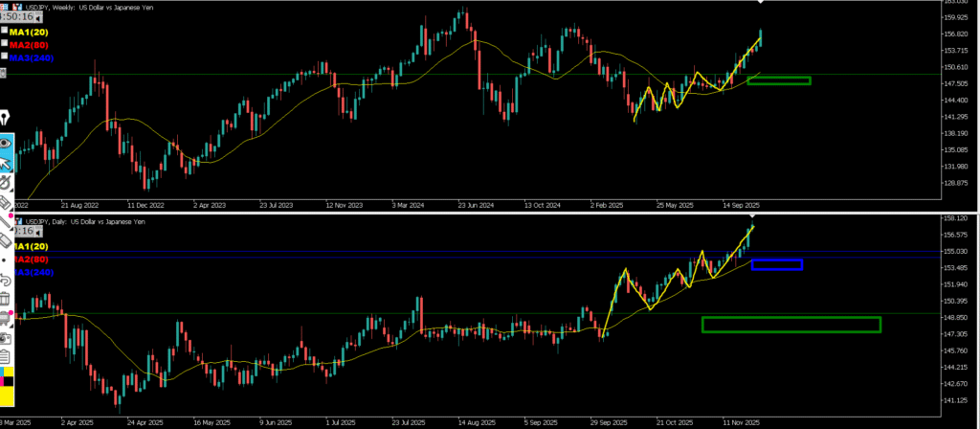Select the pen nib drawing tool

click(x=6, y=118)
